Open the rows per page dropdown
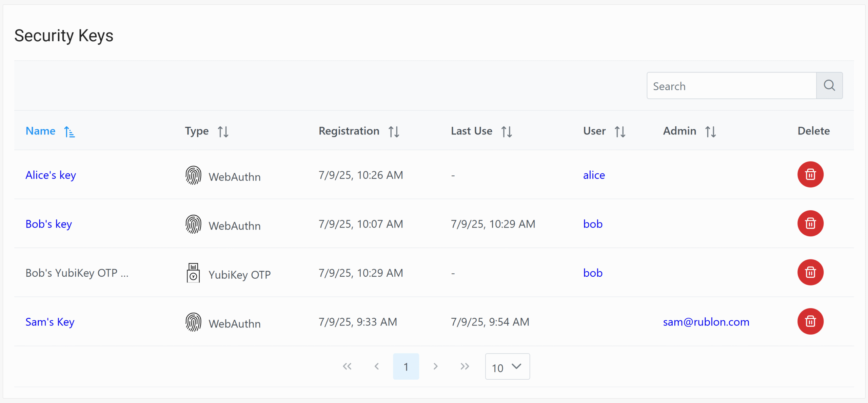Image resolution: width=868 pixels, height=403 pixels. 507,366
